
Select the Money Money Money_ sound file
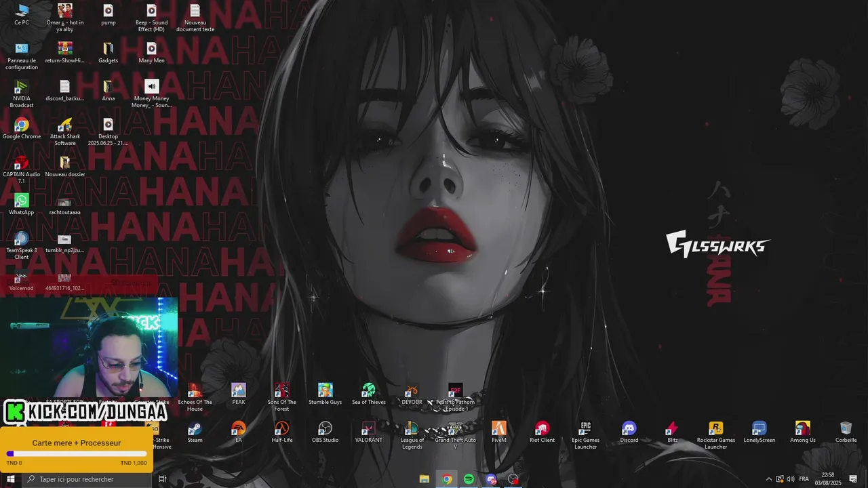(151, 94)
